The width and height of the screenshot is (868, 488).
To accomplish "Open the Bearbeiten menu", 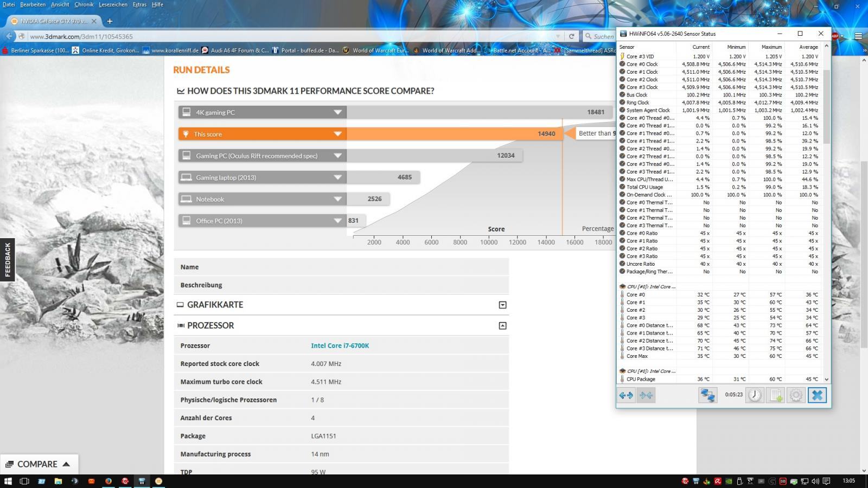I will point(33,4).
